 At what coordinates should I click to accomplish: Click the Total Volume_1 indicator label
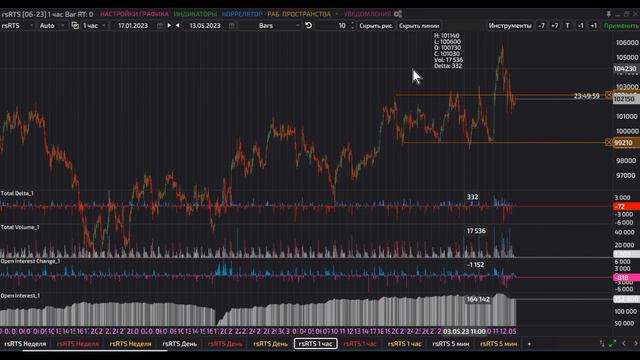[20, 227]
